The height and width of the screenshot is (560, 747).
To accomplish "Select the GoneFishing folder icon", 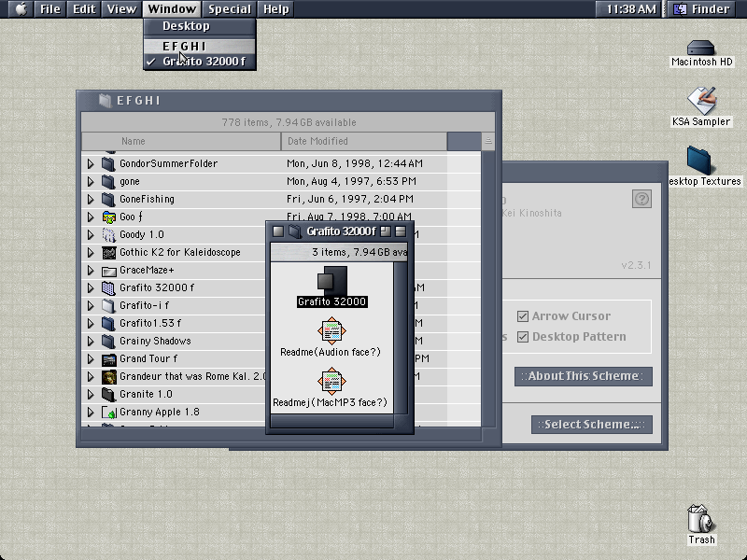I will pos(108,199).
